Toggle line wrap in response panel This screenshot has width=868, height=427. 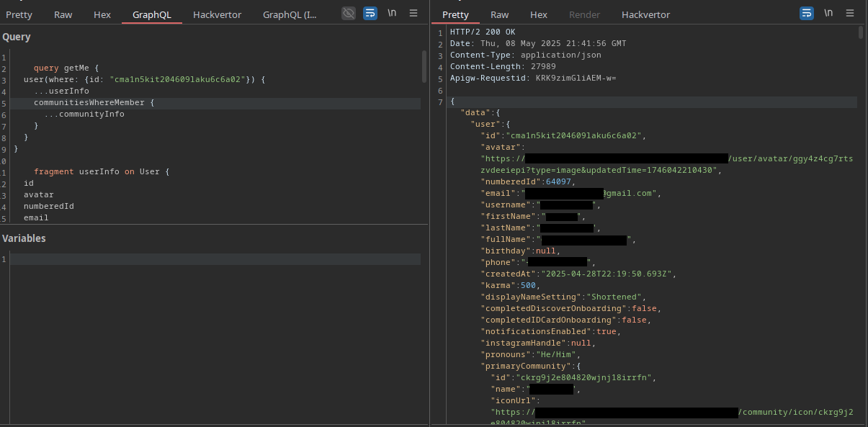807,13
